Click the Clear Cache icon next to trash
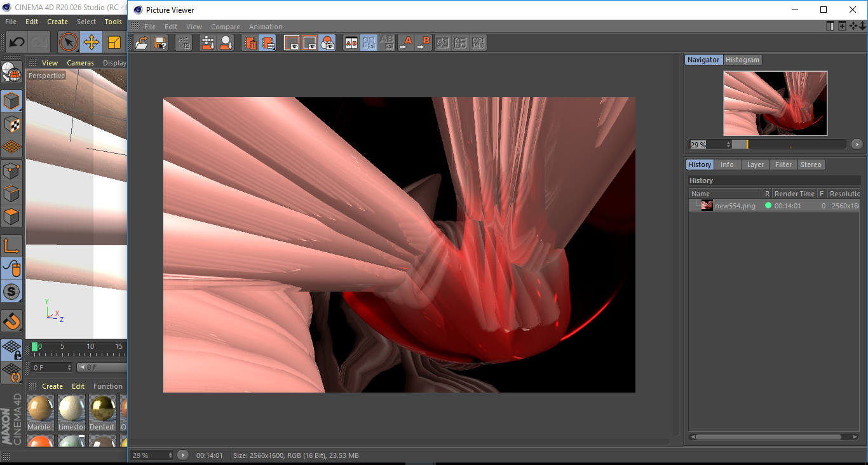Screen dimensions: 868x465 pyautogui.click(x=268, y=43)
